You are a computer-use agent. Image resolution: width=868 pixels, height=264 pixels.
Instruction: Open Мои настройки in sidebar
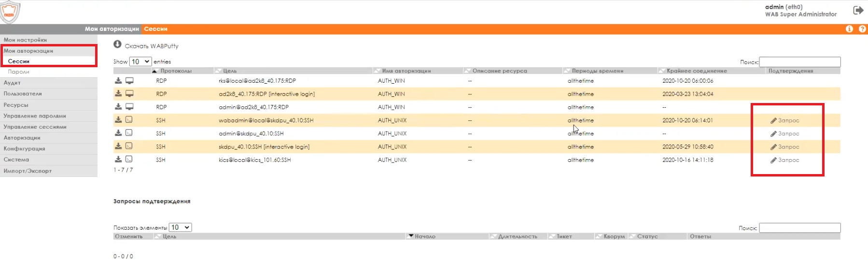48,40
